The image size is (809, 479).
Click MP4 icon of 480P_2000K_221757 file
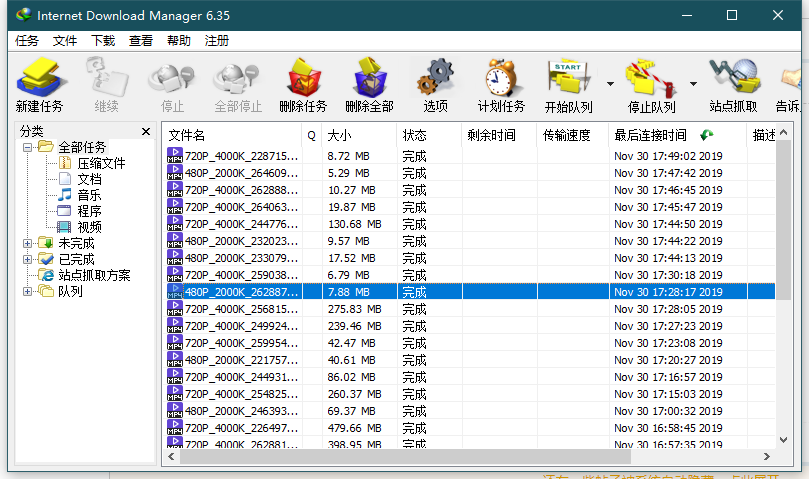(174, 360)
